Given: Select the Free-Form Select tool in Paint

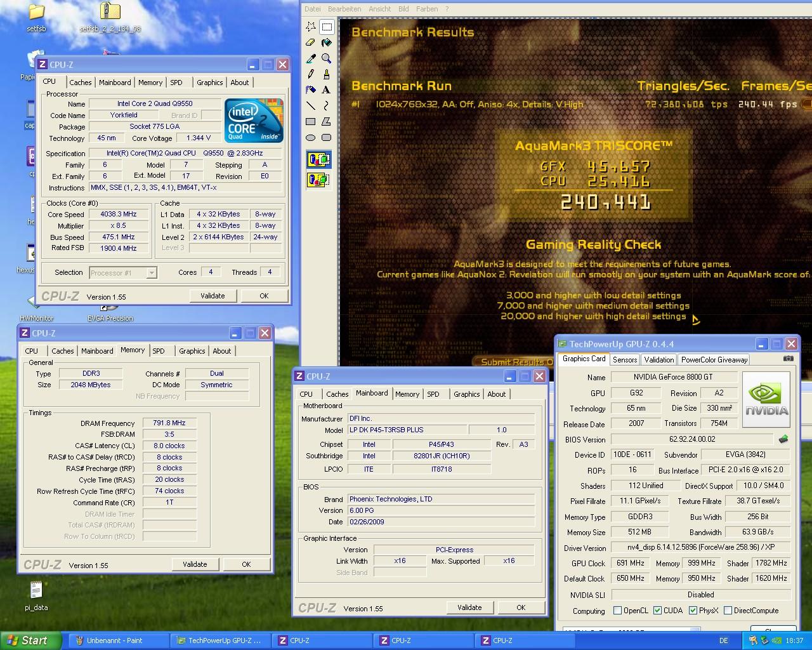Looking at the screenshot, I should coord(311,27).
